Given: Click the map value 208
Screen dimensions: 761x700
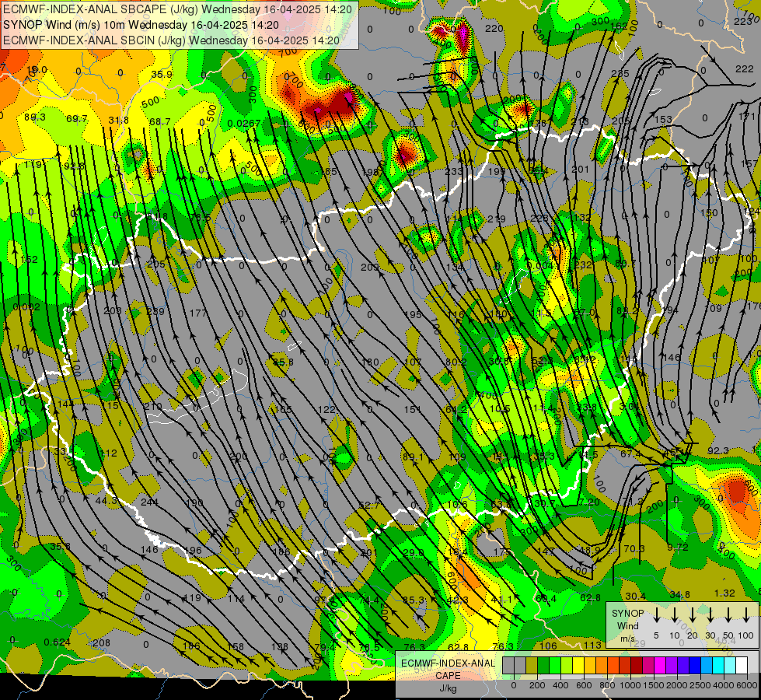Looking at the screenshot, I should coord(101,642).
